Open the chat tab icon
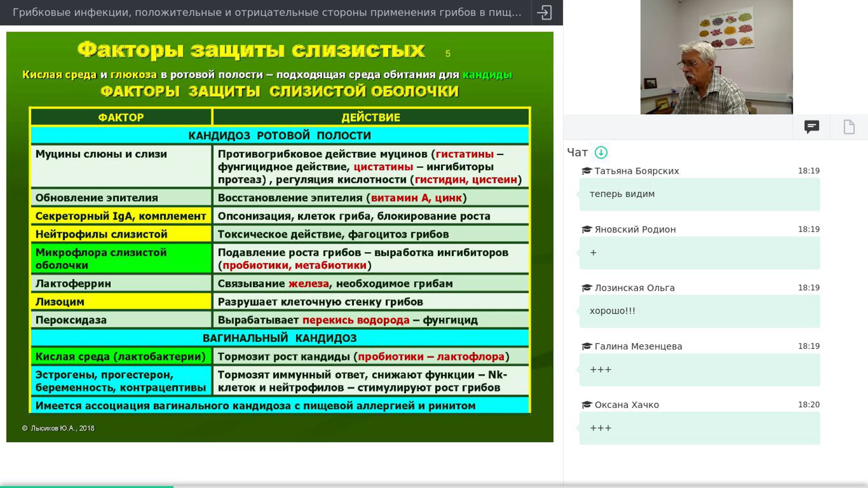Image resolution: width=868 pixels, height=488 pixels. pos(812,127)
